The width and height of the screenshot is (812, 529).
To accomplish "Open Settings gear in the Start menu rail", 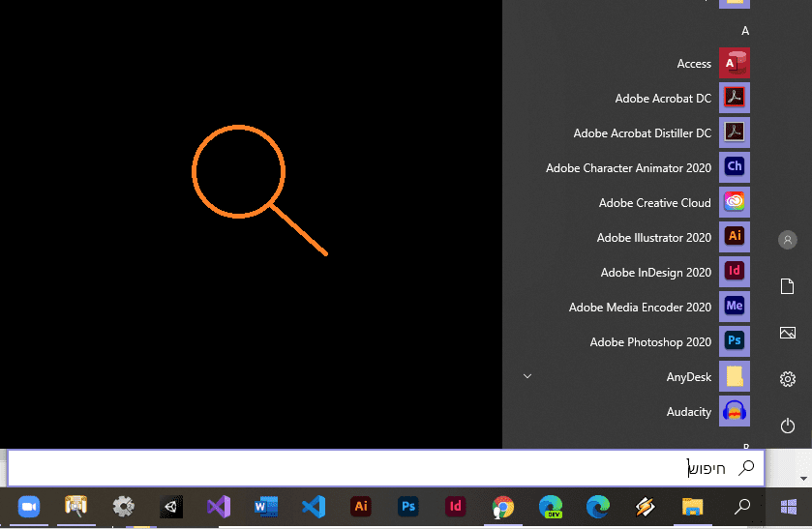I will pos(787,379).
